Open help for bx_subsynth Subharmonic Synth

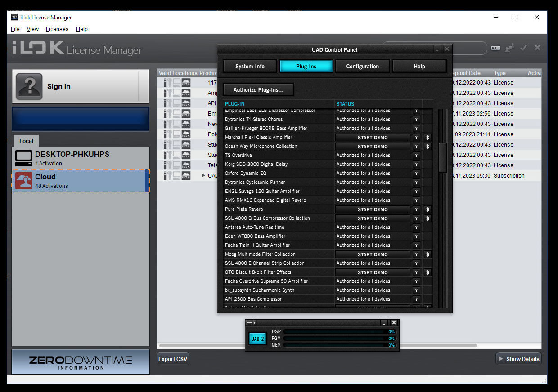416,290
